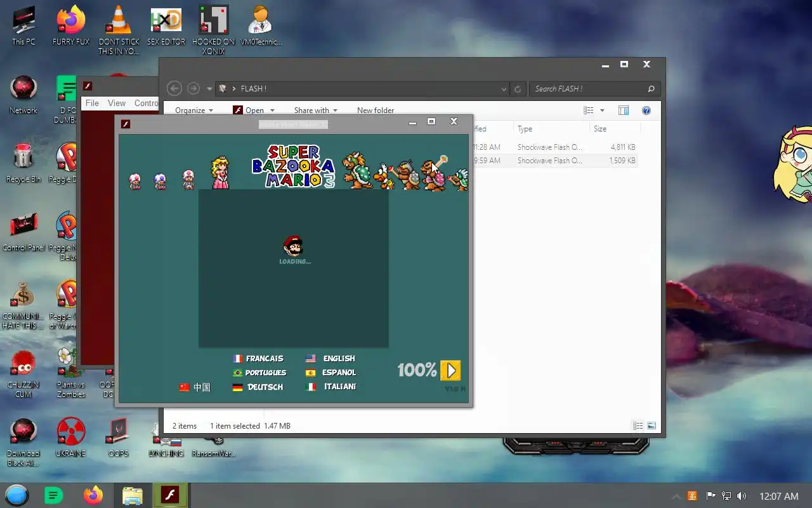Select the Control Panel desktop icon
The image size is (812, 508).
23,232
